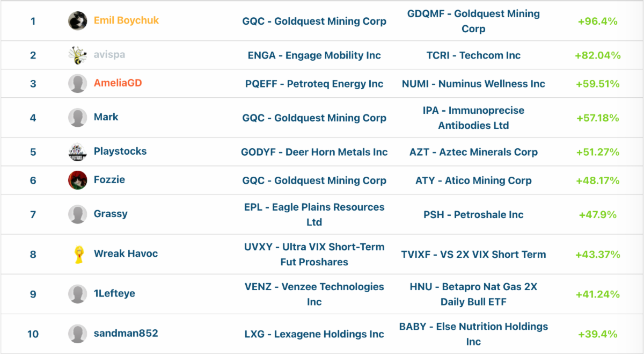Click Playstocks' avatar image
This screenshot has height=354, width=644.
click(x=77, y=151)
